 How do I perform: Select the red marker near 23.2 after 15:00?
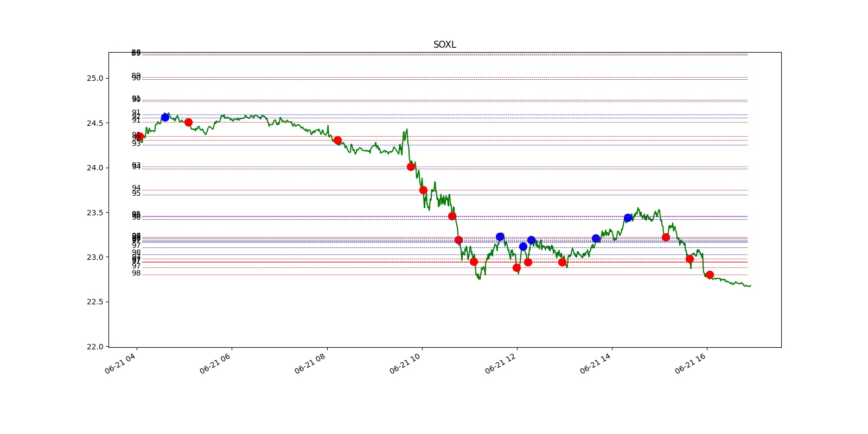tap(666, 237)
